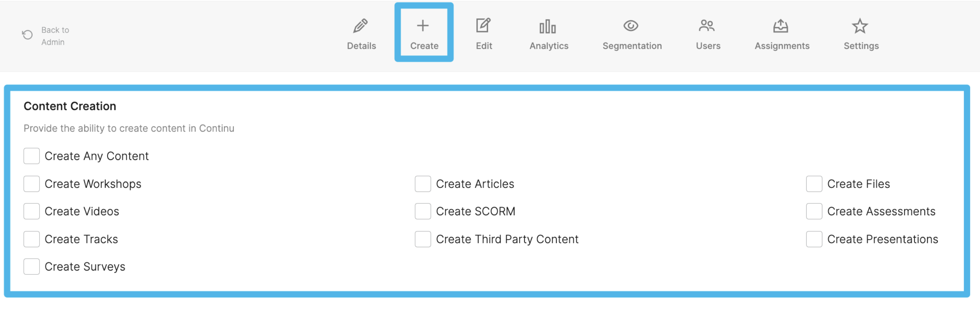Tick the Create Surveys checkbox
The width and height of the screenshot is (980, 315).
(31, 267)
